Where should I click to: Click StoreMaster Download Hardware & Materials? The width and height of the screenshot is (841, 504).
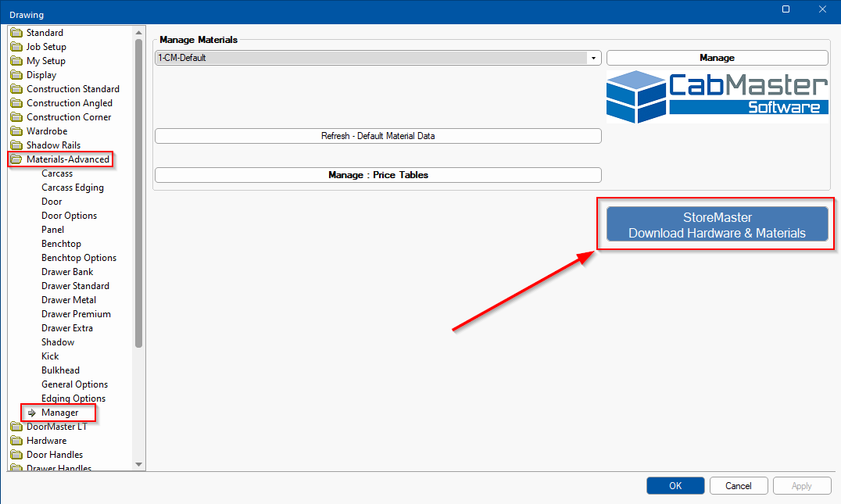point(717,225)
